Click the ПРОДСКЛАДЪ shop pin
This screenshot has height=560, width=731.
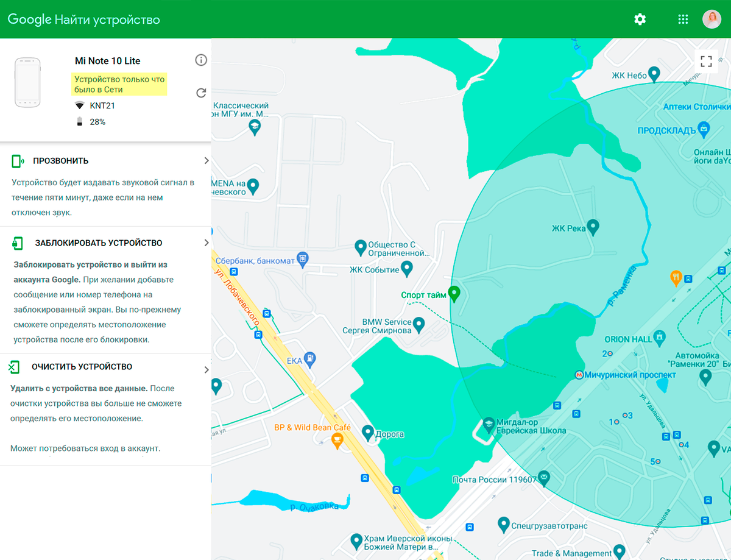tap(704, 129)
